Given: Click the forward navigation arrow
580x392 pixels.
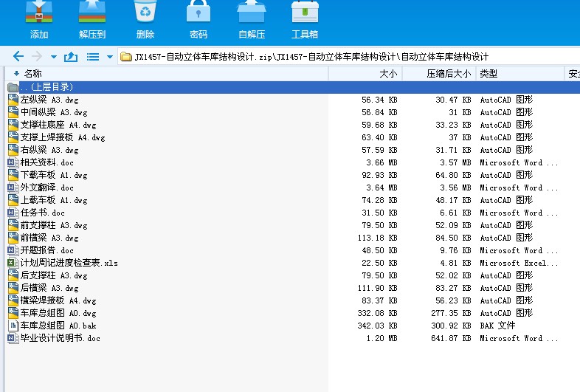Looking at the screenshot, I should [x=37, y=57].
